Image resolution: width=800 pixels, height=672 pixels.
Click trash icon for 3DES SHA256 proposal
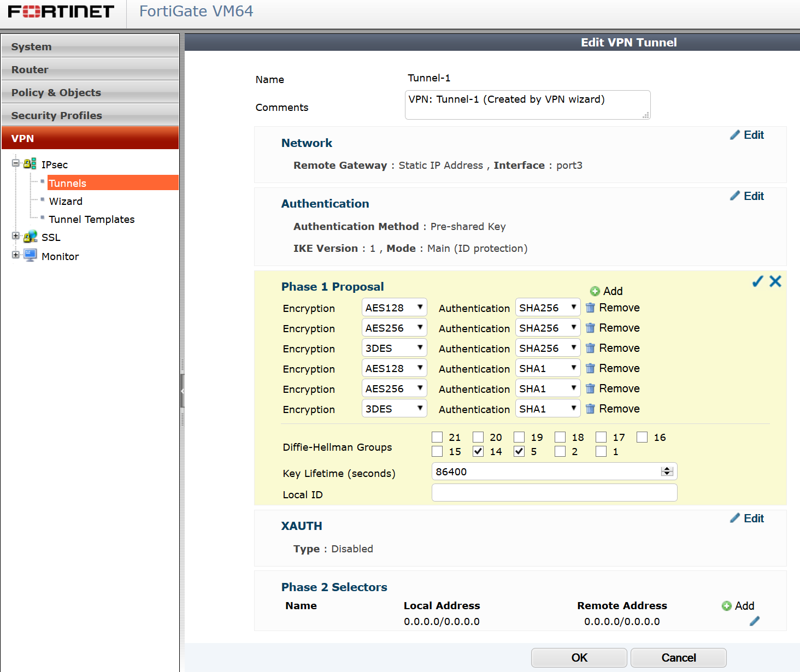click(590, 348)
